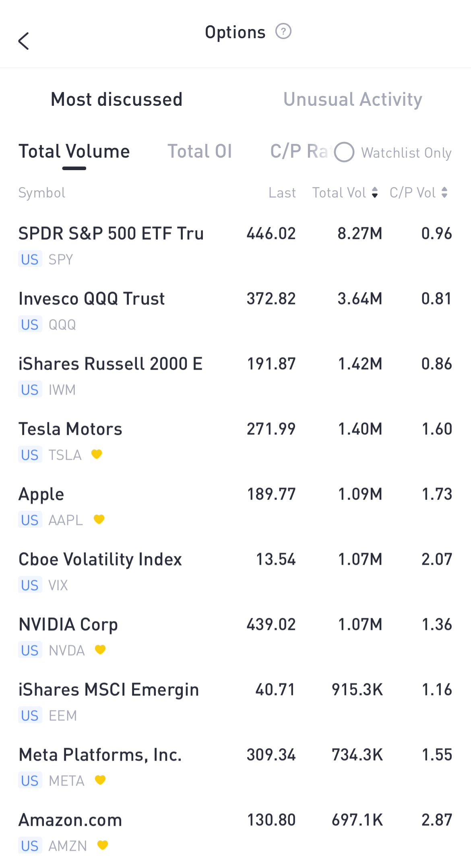Enable the Watchlist Only radio button
471x868 pixels.
pyautogui.click(x=344, y=152)
